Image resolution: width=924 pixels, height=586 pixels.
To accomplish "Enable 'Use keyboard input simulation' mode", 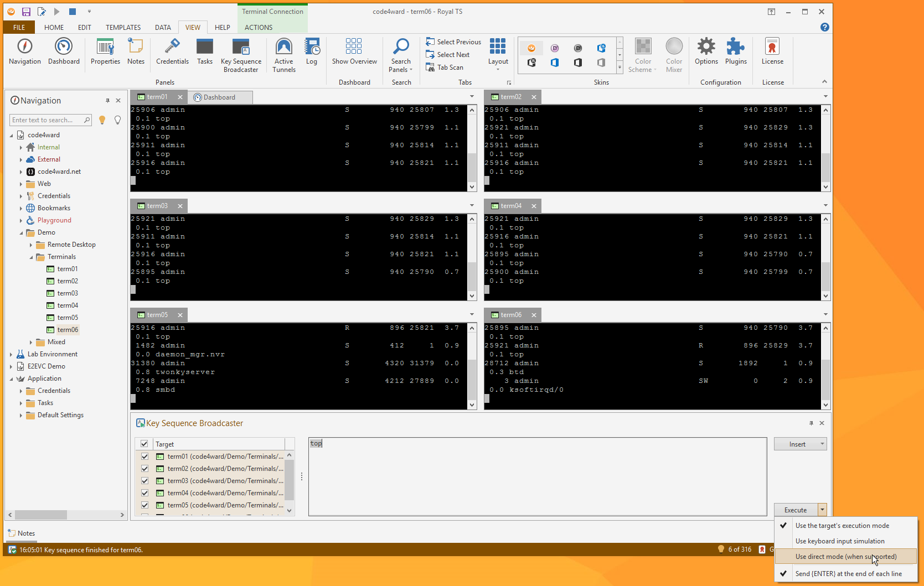I will pos(840,541).
